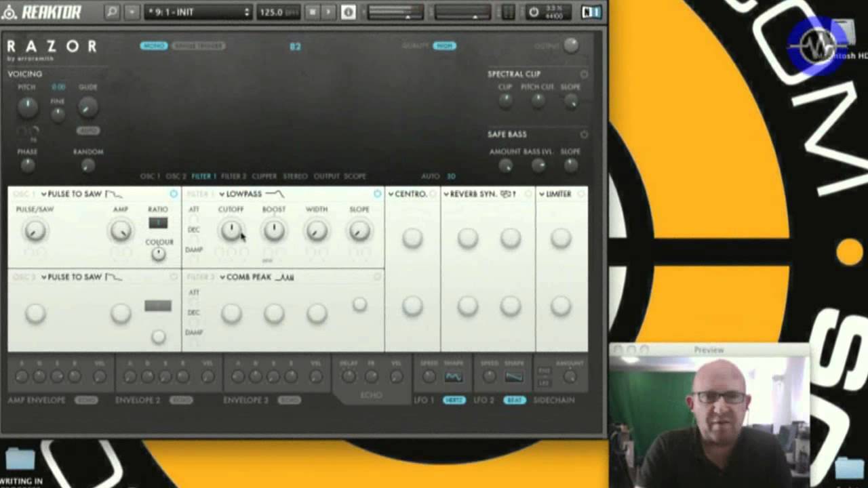Enable the Safe Bass power toggle

tap(584, 134)
